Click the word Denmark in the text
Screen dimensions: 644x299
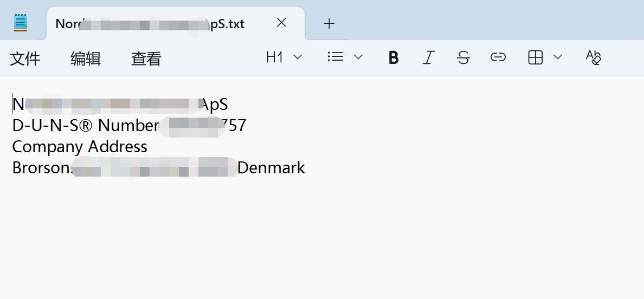[x=271, y=168]
